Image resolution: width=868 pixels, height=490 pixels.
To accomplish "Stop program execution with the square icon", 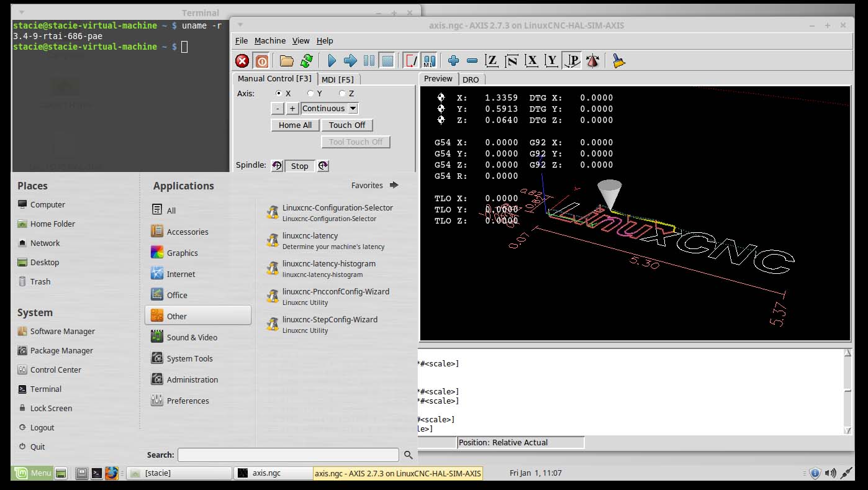I will [x=387, y=61].
